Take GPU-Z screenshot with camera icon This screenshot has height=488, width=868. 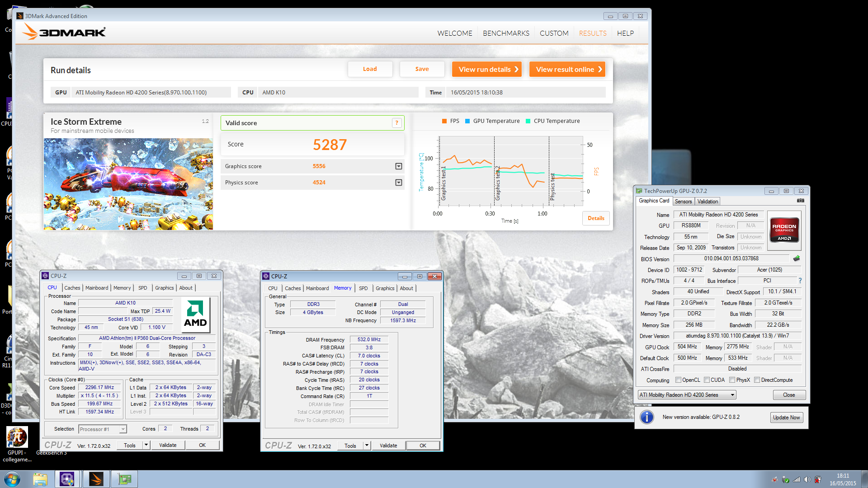[x=800, y=201]
